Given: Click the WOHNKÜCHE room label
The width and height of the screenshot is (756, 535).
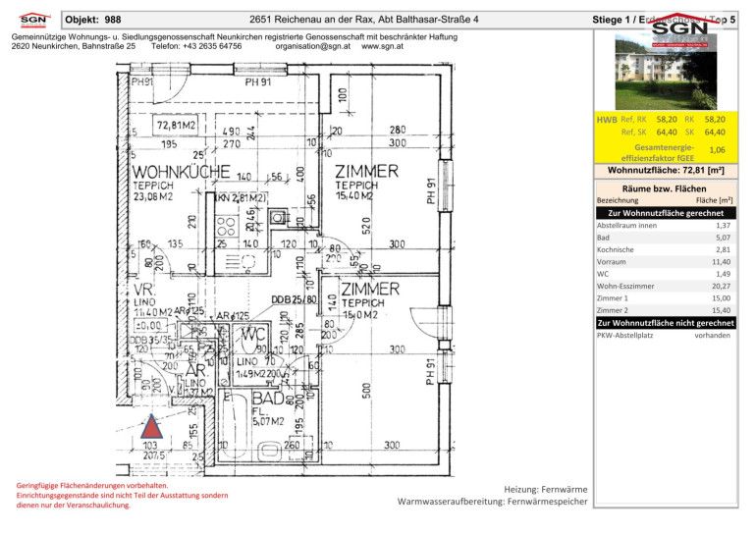Looking at the screenshot, I should point(181,172).
